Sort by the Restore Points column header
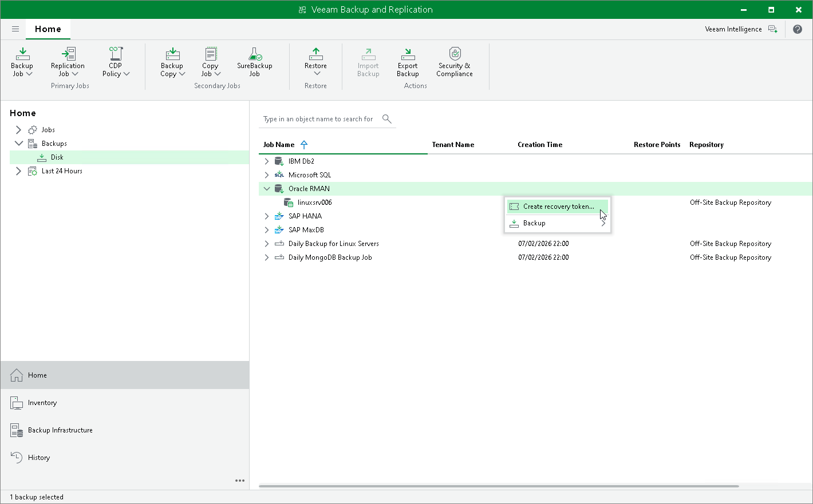 pos(657,145)
